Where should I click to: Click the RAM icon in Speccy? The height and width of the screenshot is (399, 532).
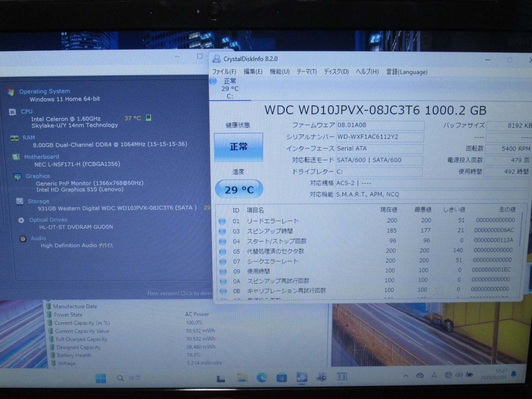pos(14,138)
